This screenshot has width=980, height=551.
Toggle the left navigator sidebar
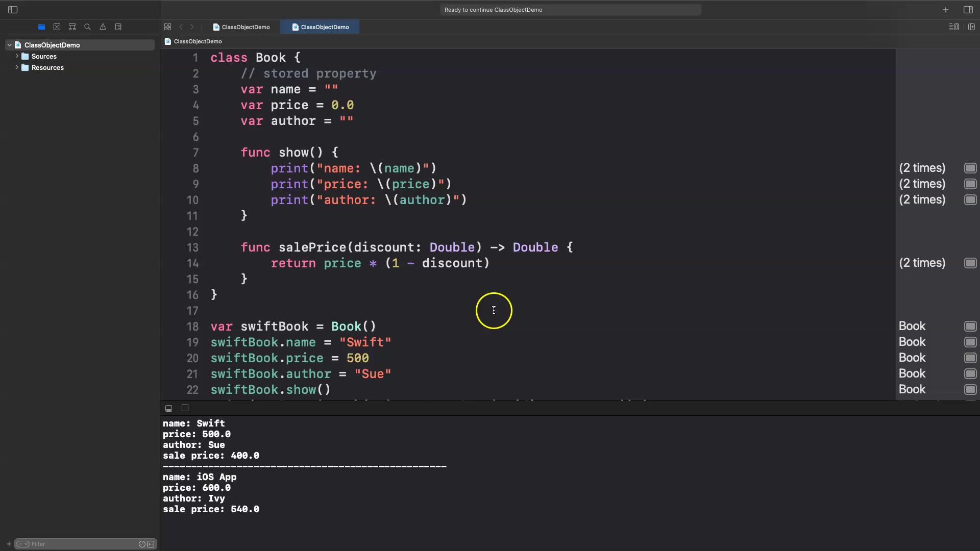tap(13, 10)
